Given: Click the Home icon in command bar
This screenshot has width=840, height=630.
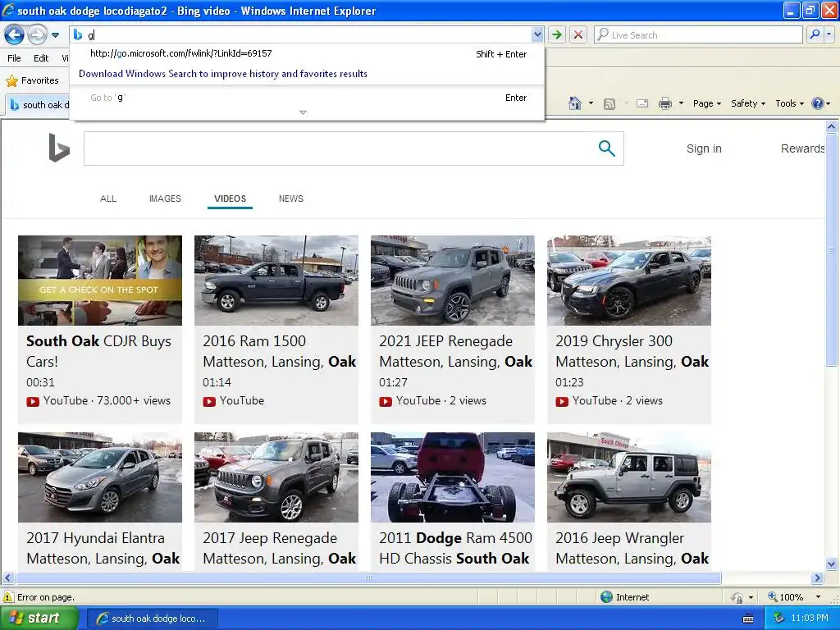Looking at the screenshot, I should [x=575, y=103].
